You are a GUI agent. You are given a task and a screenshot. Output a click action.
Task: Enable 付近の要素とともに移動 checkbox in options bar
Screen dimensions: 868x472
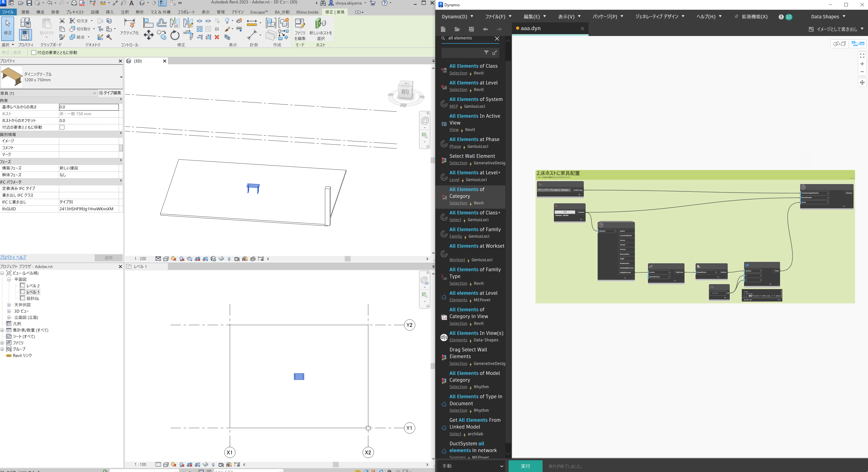point(34,53)
